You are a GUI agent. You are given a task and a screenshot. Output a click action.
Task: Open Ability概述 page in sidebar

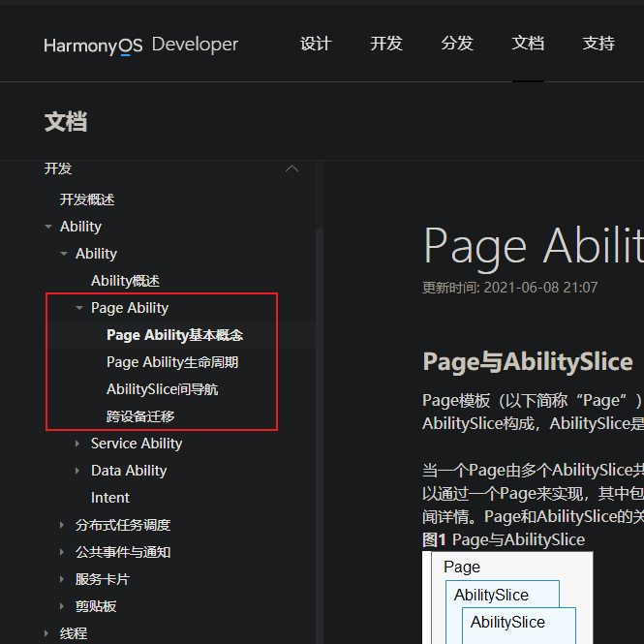(125, 281)
